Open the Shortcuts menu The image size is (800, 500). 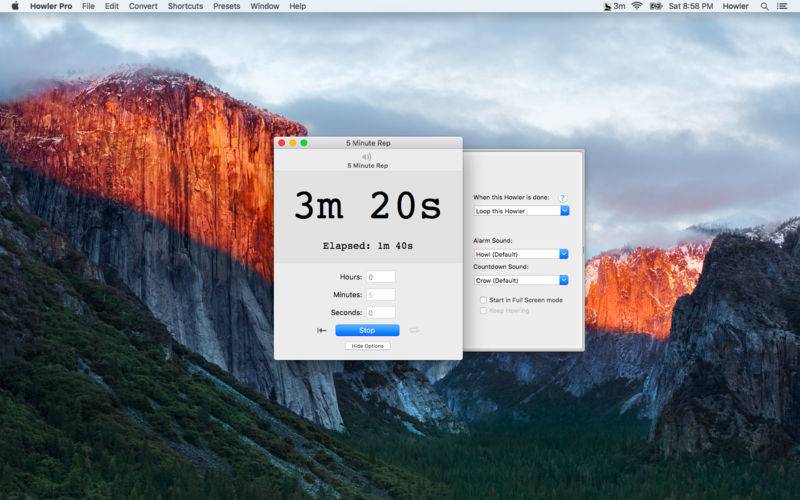pyautogui.click(x=185, y=6)
